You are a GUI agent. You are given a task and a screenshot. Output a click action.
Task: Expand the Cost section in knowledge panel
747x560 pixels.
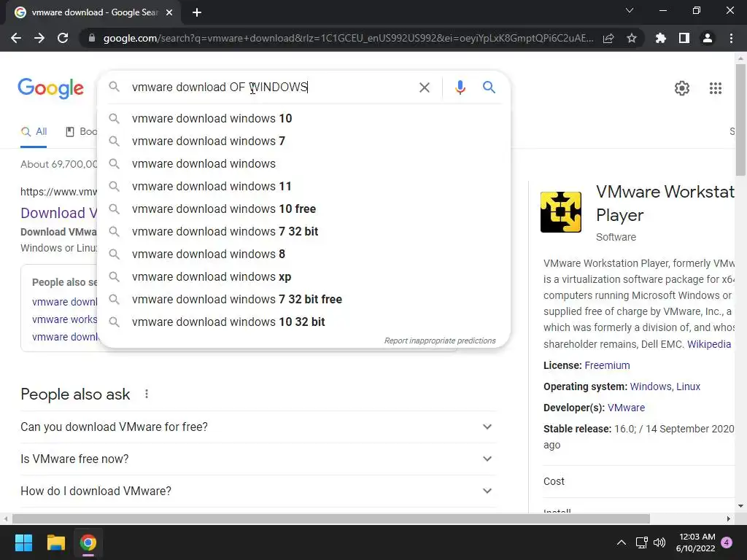click(x=638, y=481)
